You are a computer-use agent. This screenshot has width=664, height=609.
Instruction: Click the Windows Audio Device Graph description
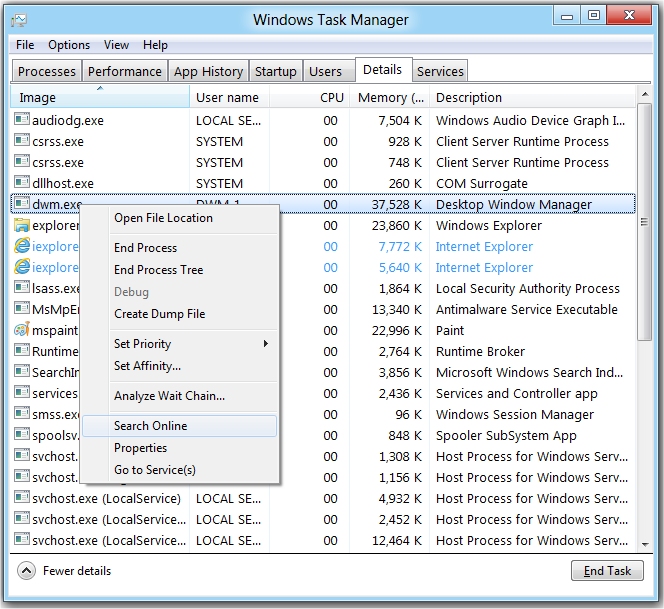[x=531, y=120]
